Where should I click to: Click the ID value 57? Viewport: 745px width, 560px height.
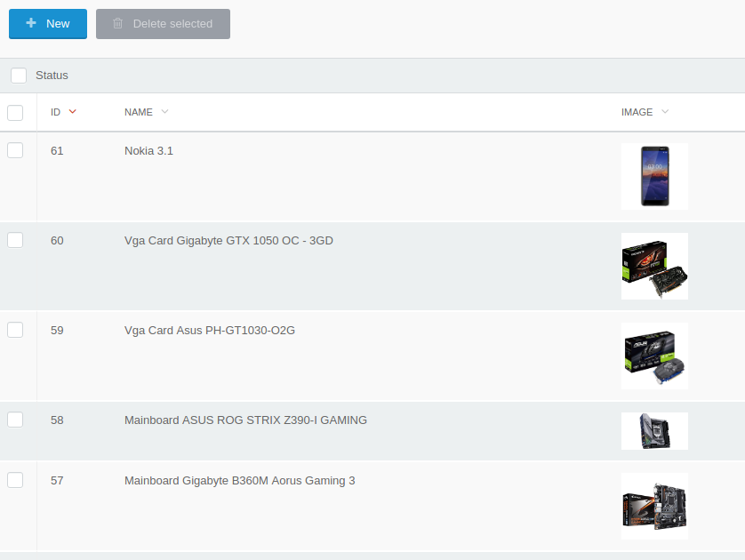click(57, 481)
